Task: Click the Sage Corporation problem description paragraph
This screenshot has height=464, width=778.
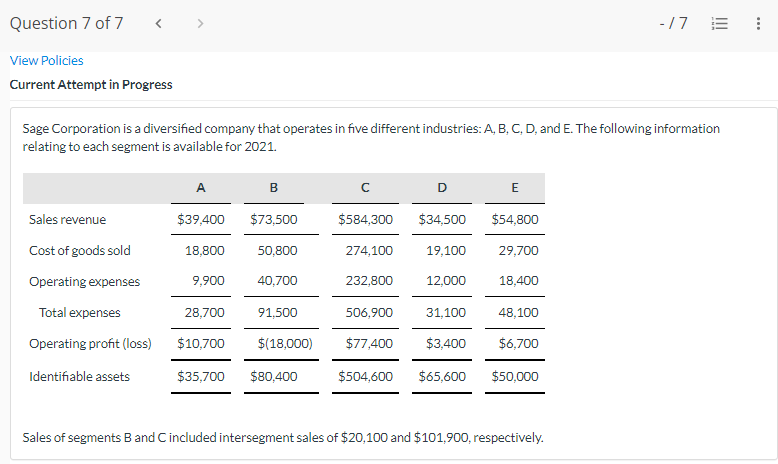Action: point(371,137)
